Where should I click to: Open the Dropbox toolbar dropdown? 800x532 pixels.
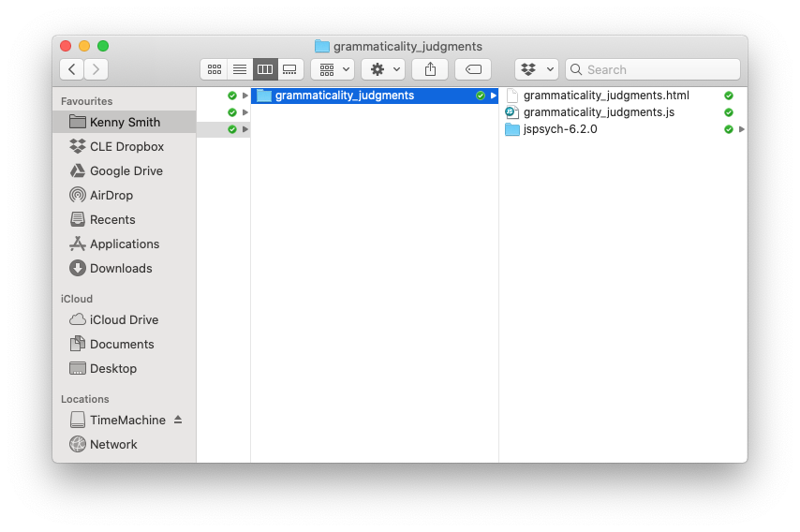pyautogui.click(x=537, y=69)
